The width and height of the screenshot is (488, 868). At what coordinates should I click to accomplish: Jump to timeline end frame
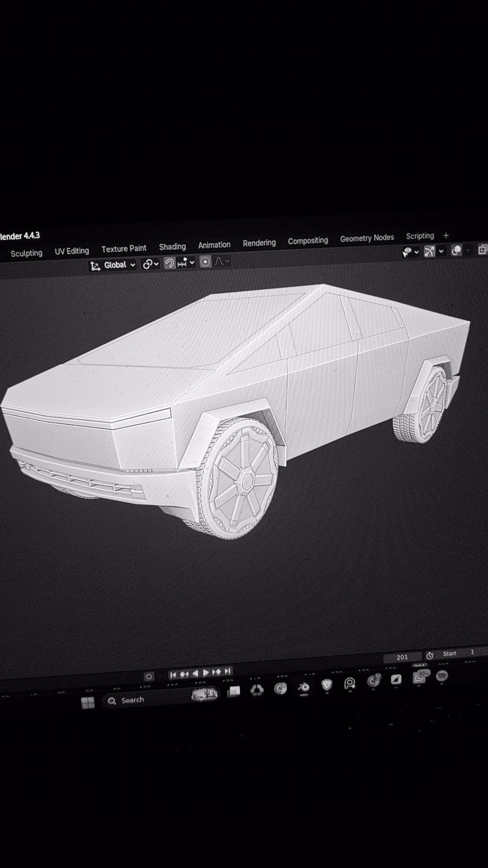227,671
